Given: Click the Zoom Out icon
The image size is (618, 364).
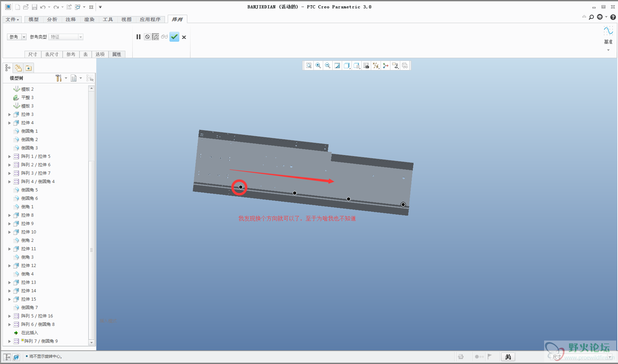Looking at the screenshot, I should point(327,65).
